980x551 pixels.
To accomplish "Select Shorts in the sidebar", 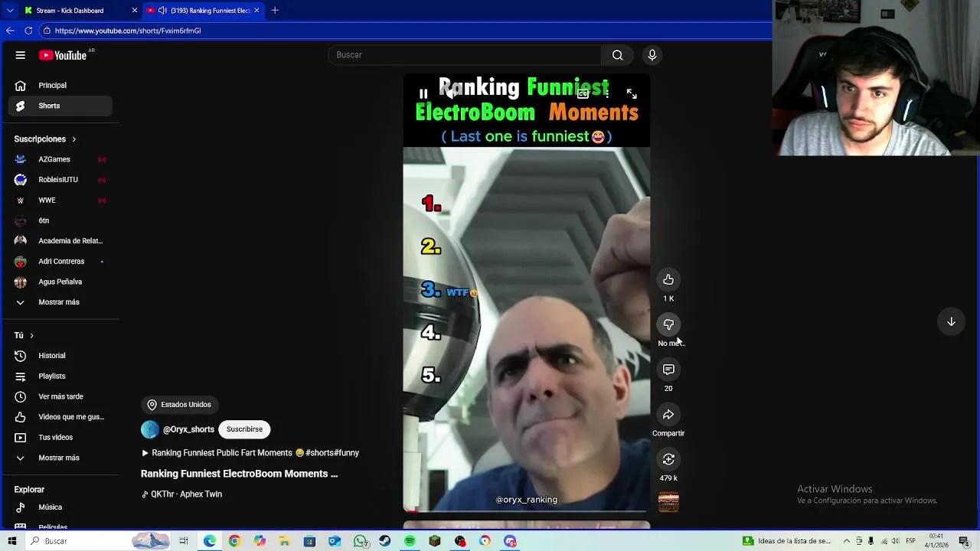I will pos(60,106).
